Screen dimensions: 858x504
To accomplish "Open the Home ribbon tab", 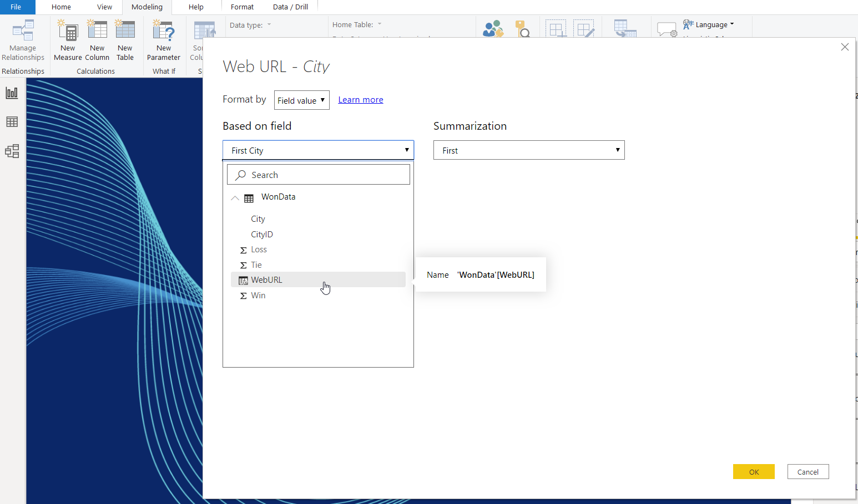I will tap(61, 7).
